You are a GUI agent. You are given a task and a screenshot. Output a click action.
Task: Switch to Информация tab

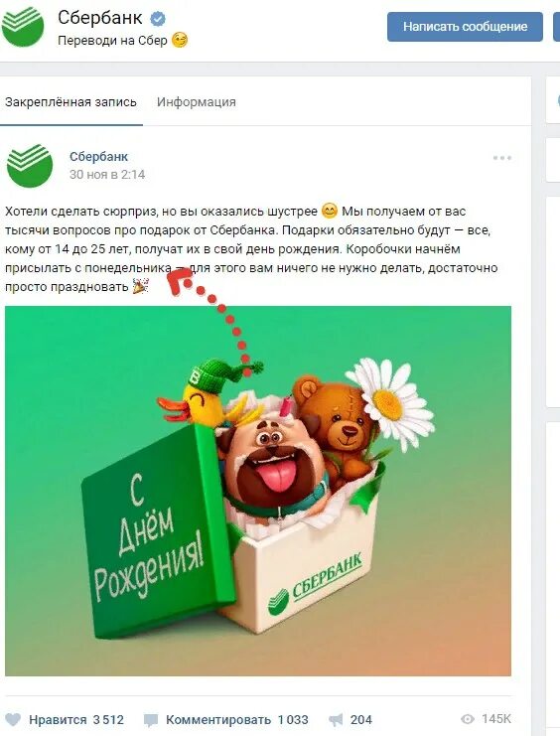[197, 102]
